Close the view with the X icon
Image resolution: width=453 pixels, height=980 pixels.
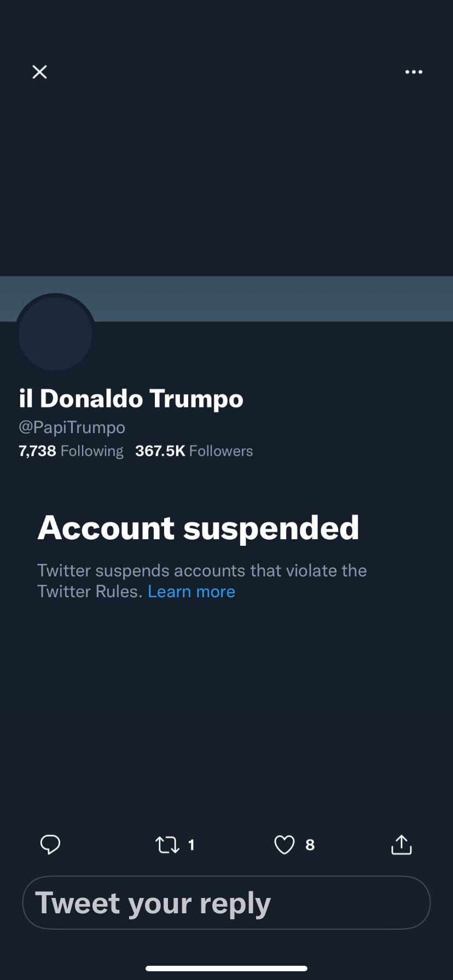click(39, 72)
